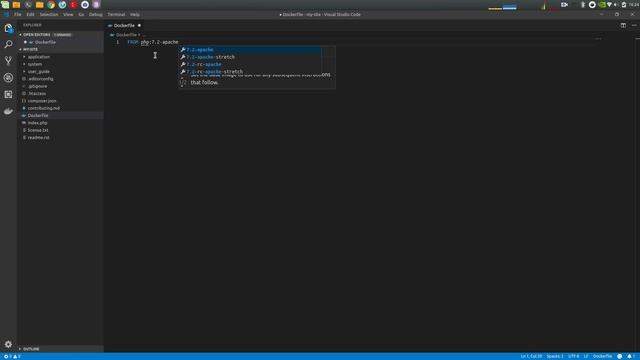Click the NVIDIA tray icon

(x=602, y=4)
